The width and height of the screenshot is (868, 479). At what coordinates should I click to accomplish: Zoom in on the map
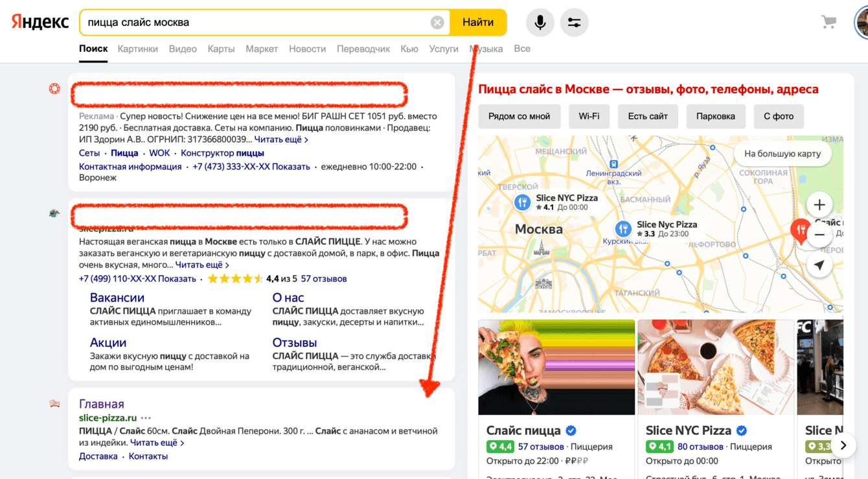[819, 205]
